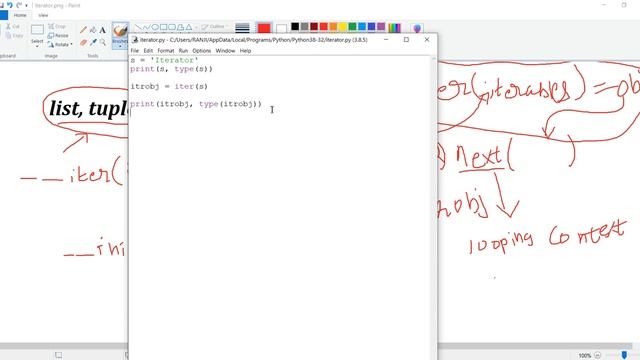Select the Magnifier tool in Paint
The width and height of the screenshot is (640, 360).
102,42
